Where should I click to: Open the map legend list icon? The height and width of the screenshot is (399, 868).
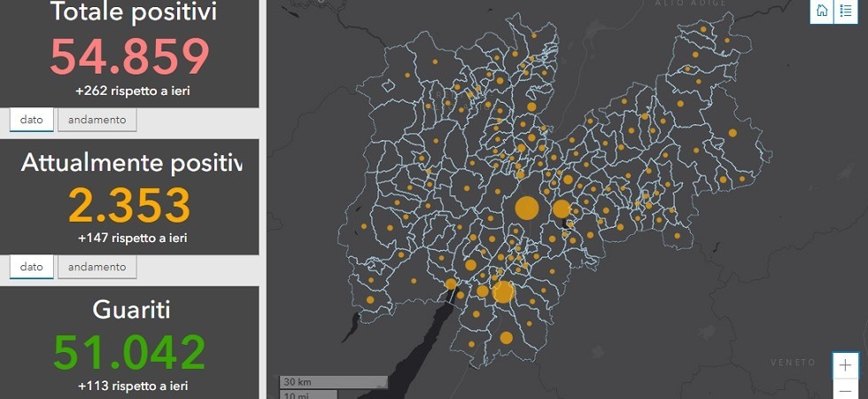(846, 11)
